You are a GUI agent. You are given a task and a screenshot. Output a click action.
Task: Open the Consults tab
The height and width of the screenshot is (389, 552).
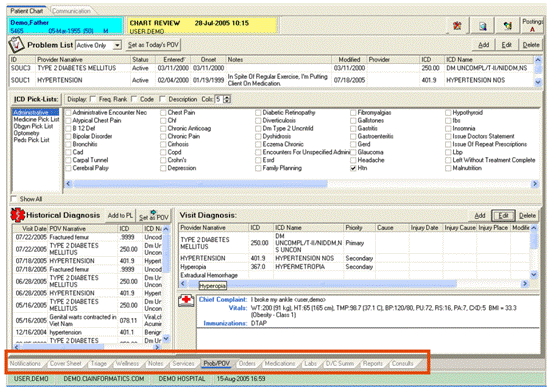pyautogui.click(x=402, y=363)
